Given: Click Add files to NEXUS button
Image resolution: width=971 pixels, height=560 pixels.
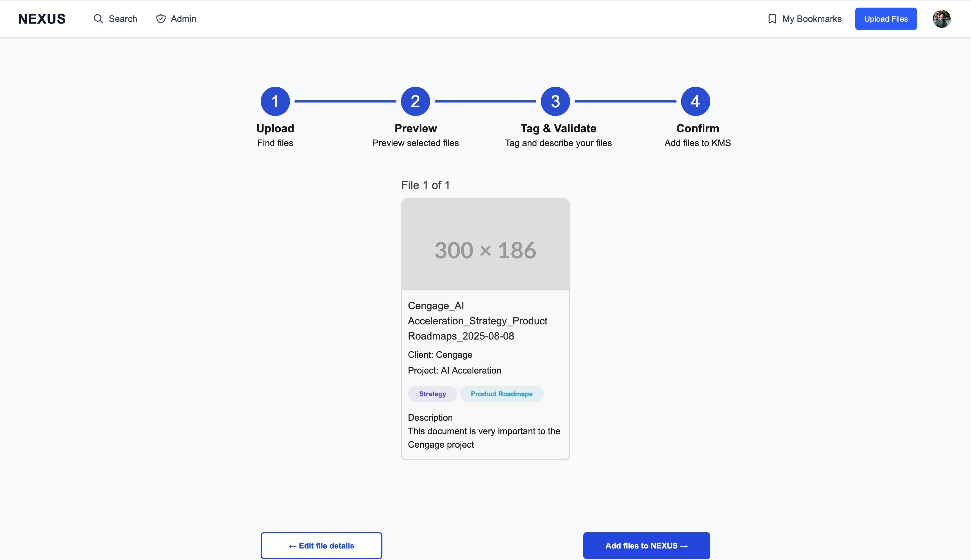Looking at the screenshot, I should point(646,545).
